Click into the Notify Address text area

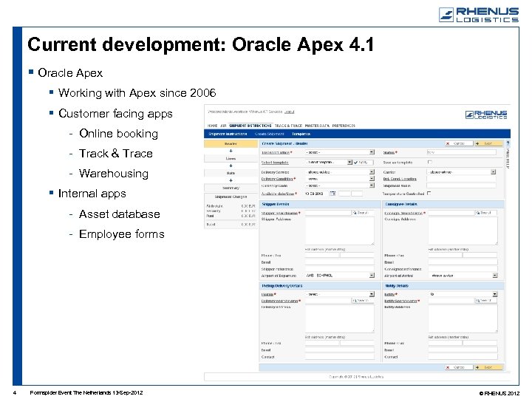[463, 318]
